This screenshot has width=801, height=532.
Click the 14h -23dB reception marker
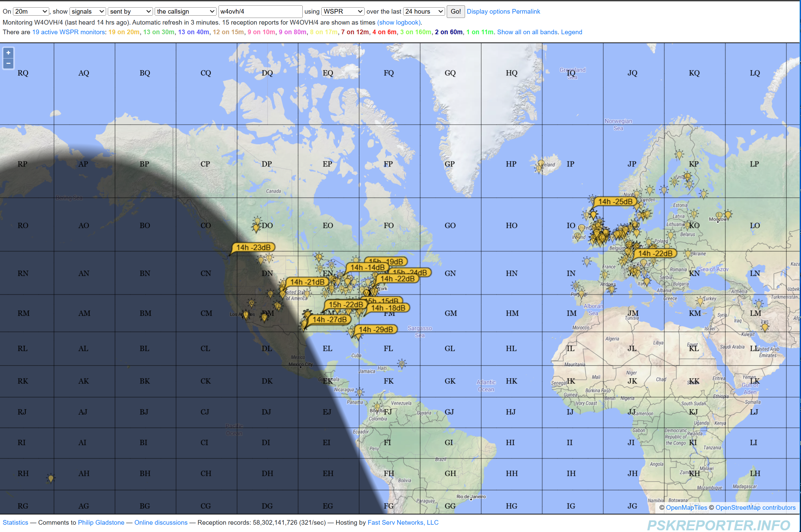[x=253, y=247]
